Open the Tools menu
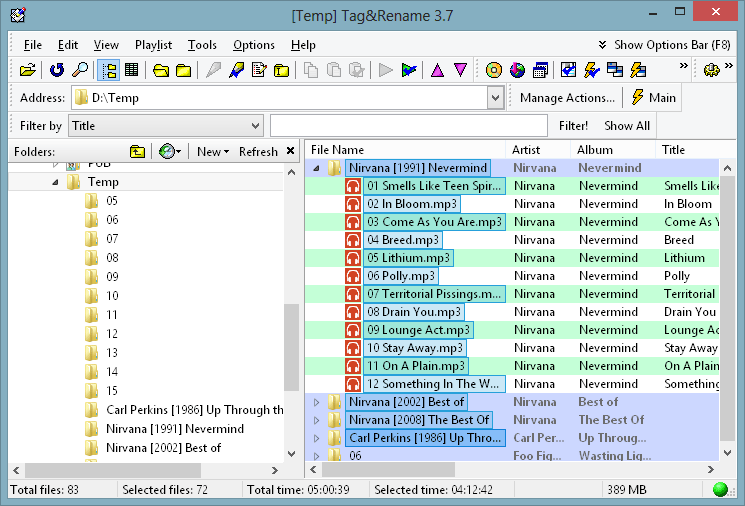745x506 pixels. tap(202, 45)
